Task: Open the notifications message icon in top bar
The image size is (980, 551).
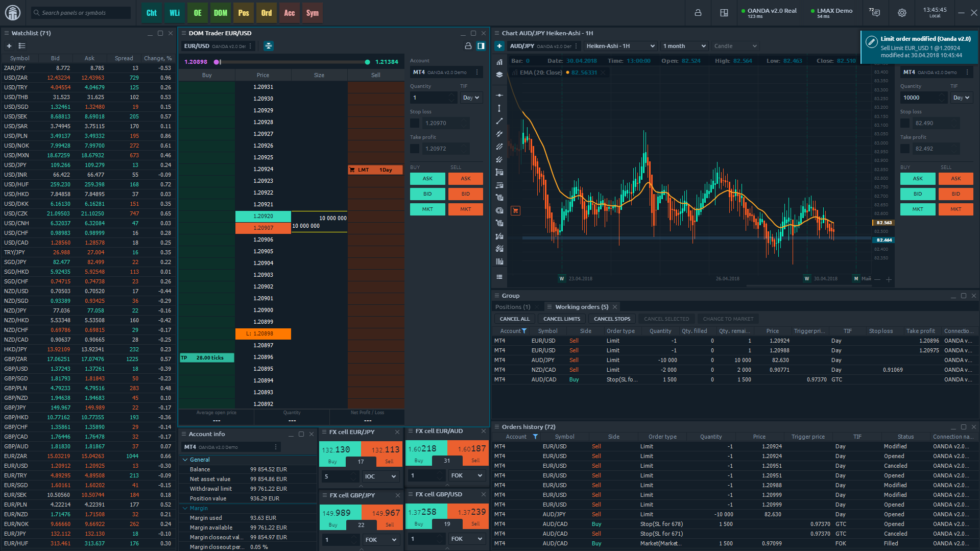Action: [x=874, y=12]
